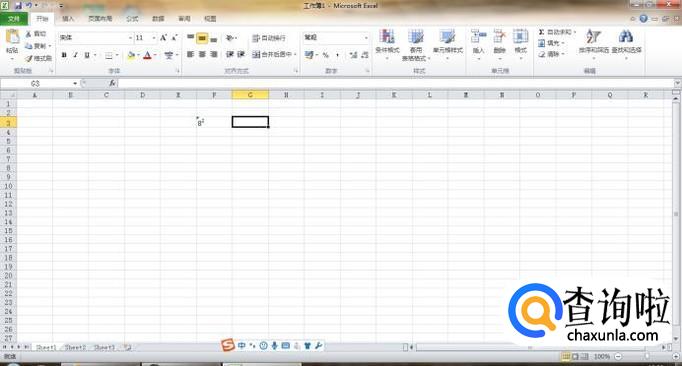The height and width of the screenshot is (366, 682).
Task: Click the AutoSum sigma icon
Action: tap(542, 32)
